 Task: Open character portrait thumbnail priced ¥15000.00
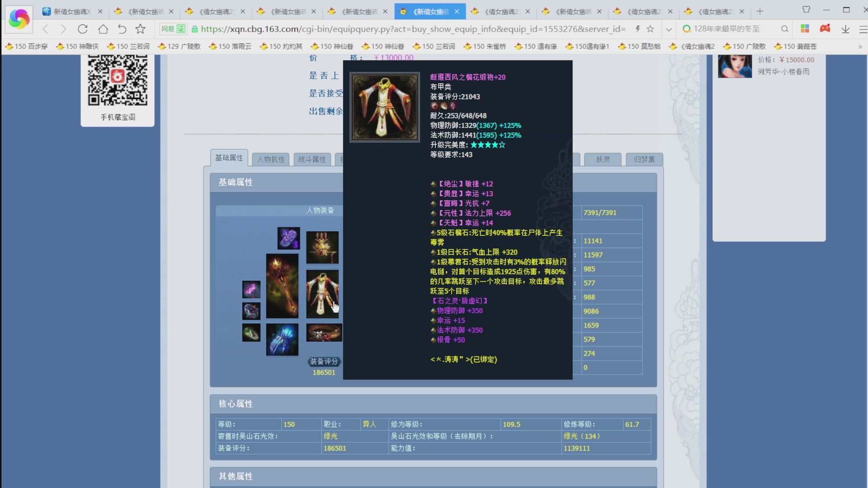tap(735, 66)
